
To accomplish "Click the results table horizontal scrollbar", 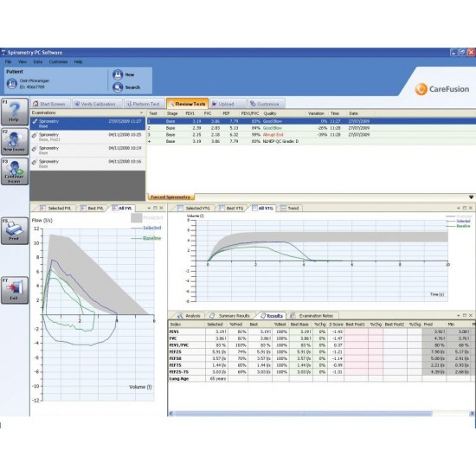I will pyautogui.click(x=321, y=414).
